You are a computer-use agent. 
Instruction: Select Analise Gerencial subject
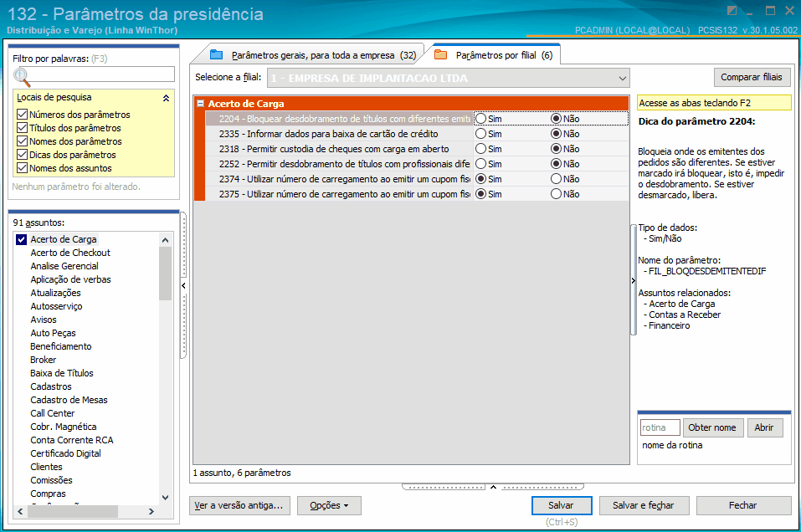(x=64, y=266)
